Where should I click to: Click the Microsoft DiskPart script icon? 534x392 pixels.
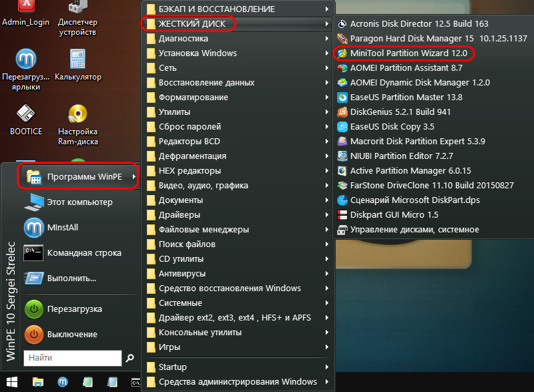(342, 200)
